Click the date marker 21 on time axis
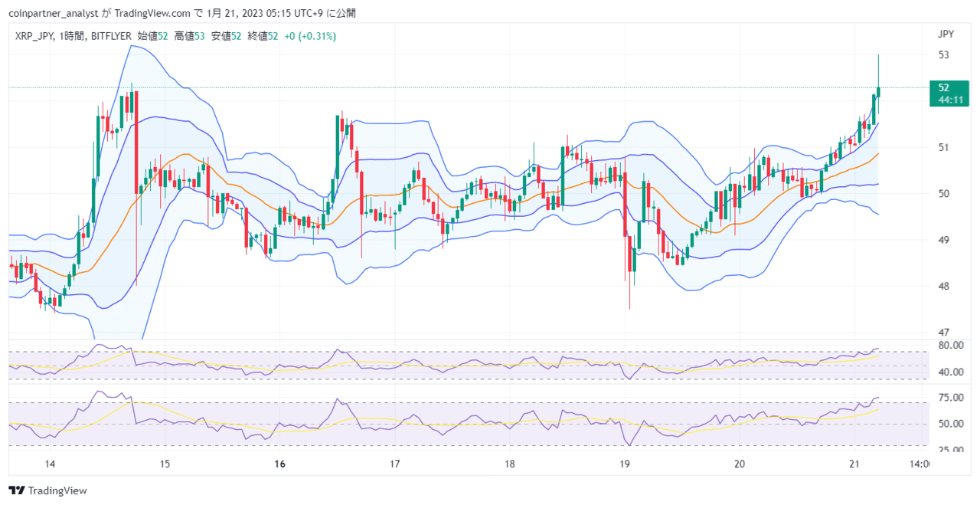The height and width of the screenshot is (505, 980). (855, 464)
